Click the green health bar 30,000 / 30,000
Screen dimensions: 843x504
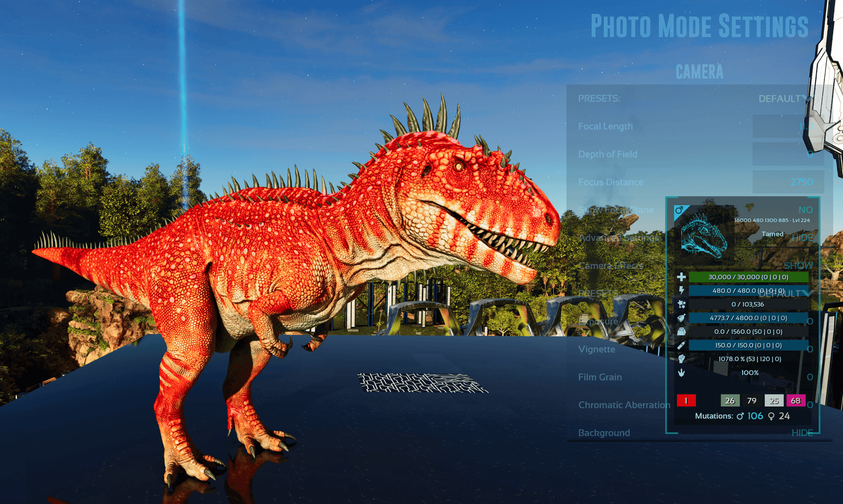pos(748,277)
